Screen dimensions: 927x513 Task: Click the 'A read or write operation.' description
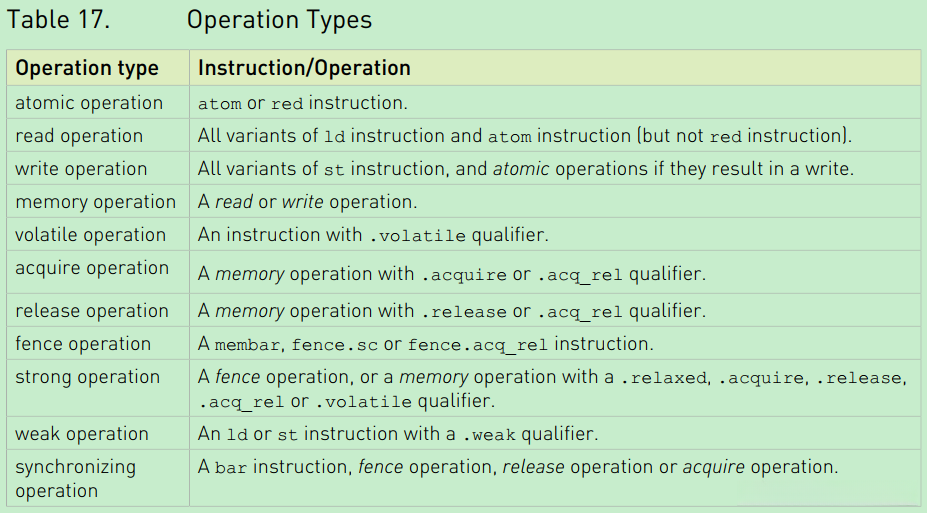(307, 202)
